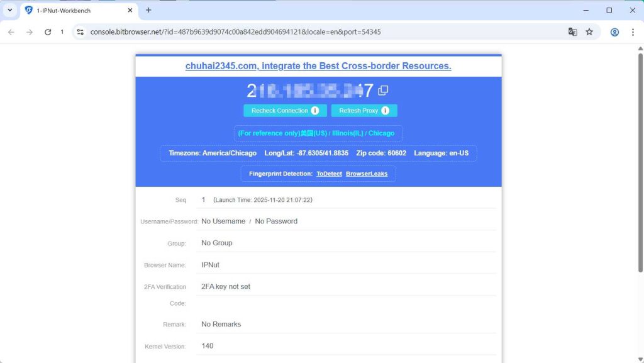Open a new tab
Image resolution: width=644 pixels, height=363 pixels.
click(x=148, y=10)
